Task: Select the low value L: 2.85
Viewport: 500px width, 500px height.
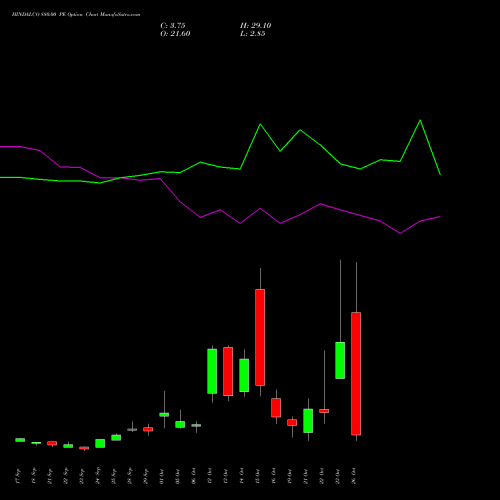Action: 252,34
